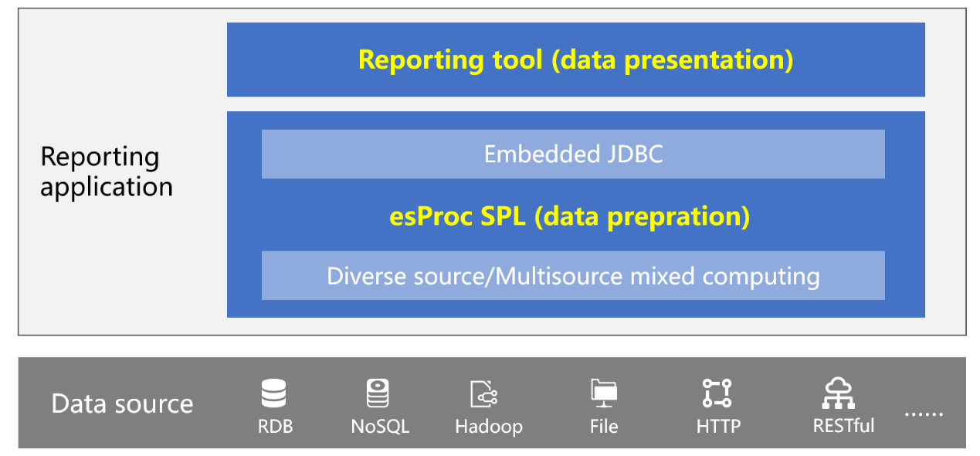The height and width of the screenshot is (456, 980).
Task: Click the trailing ellipsis after RESTful
Action: coord(924,414)
